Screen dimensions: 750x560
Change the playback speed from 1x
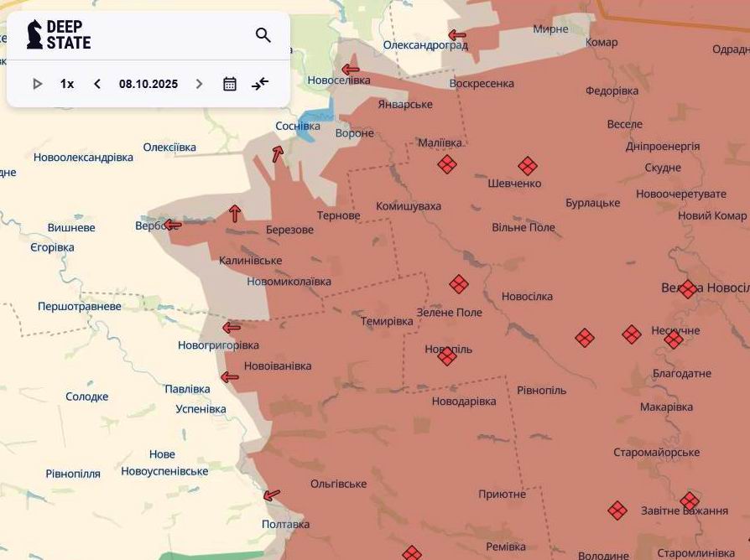pyautogui.click(x=65, y=83)
